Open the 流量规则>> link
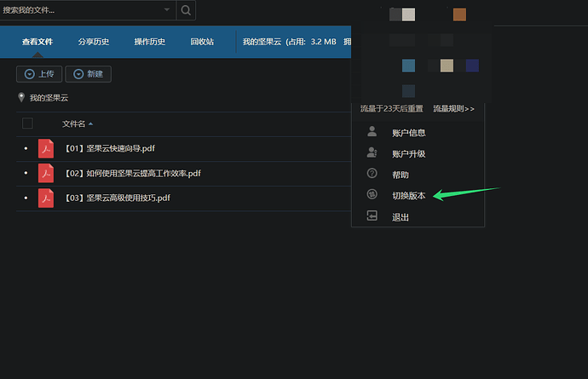 click(453, 109)
